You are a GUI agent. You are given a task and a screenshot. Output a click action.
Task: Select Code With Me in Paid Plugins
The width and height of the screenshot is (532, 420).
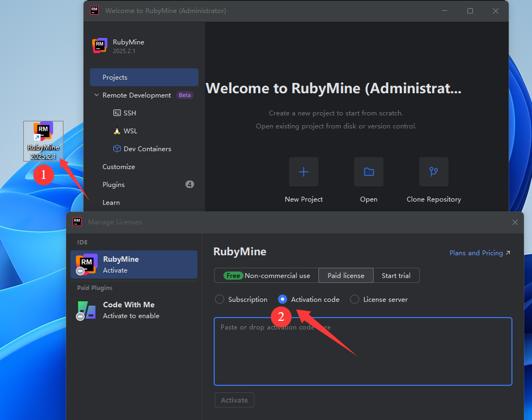tap(134, 310)
